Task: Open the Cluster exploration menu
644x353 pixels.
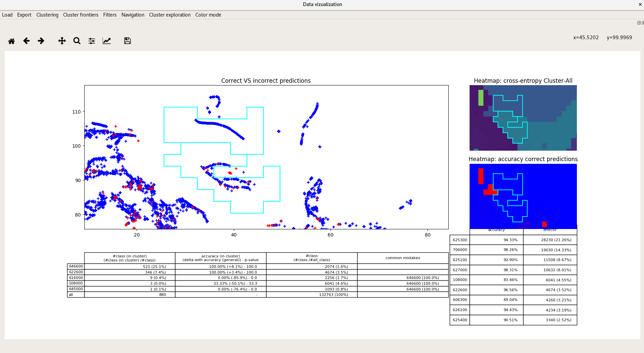Action: click(x=170, y=15)
